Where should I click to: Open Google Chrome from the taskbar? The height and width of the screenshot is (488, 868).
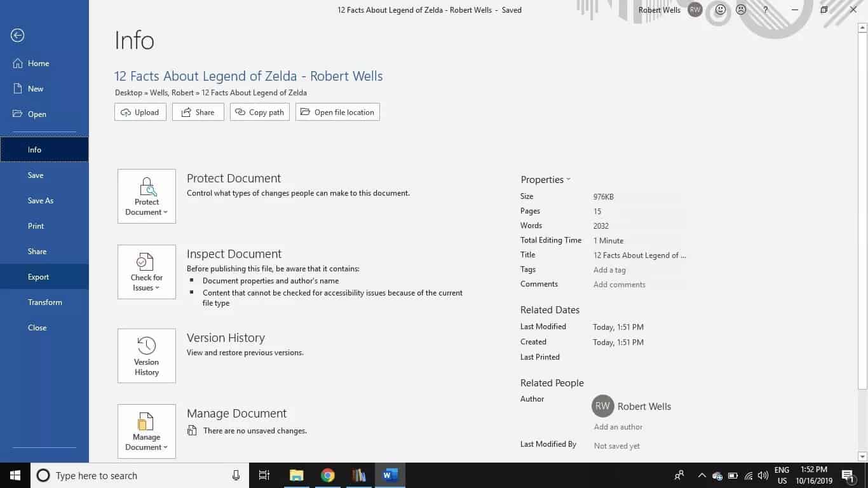328,475
